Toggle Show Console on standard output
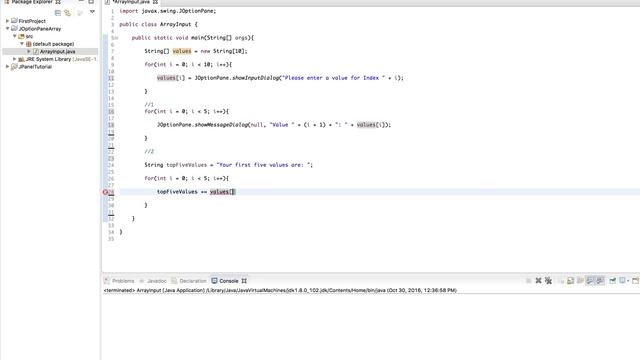This screenshot has width=640, height=360. (590, 281)
